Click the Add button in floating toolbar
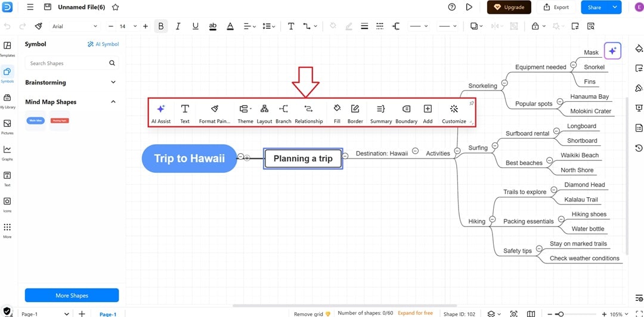 point(428,114)
